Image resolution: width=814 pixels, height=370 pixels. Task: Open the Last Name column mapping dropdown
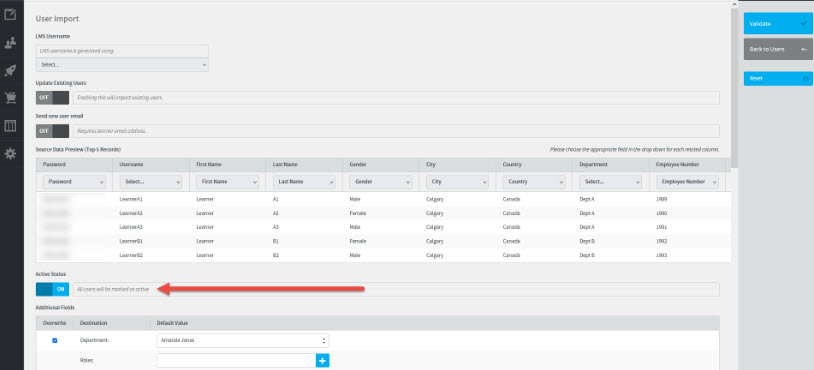click(x=304, y=182)
